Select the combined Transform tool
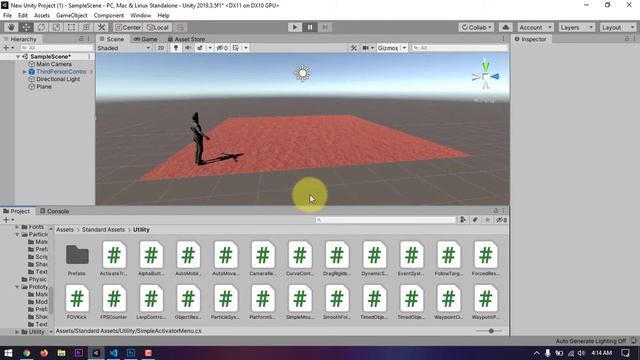Screen dimensions: 640x360 click(x=86, y=27)
